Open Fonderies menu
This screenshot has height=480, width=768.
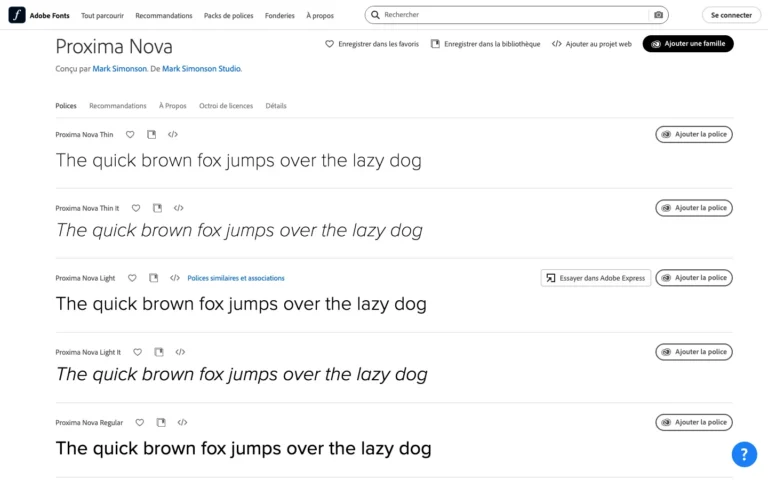click(280, 16)
